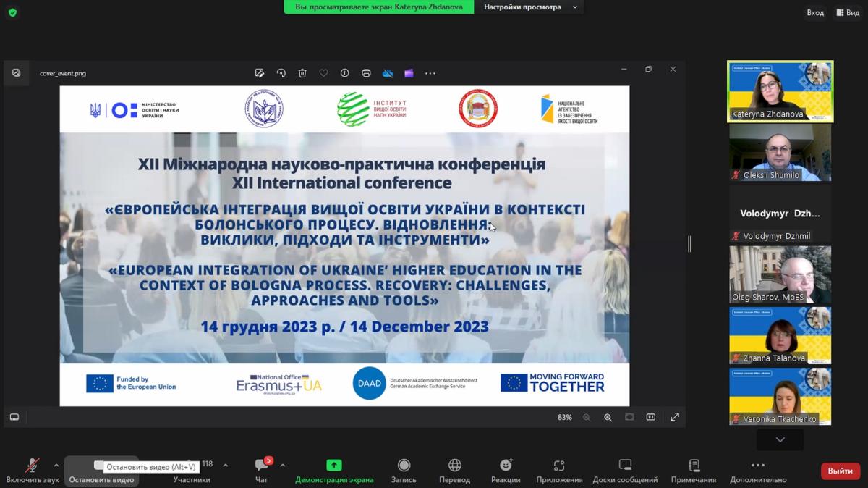Click the green encryption shield icon
The width and height of the screenshot is (868, 488).
coord(12,12)
